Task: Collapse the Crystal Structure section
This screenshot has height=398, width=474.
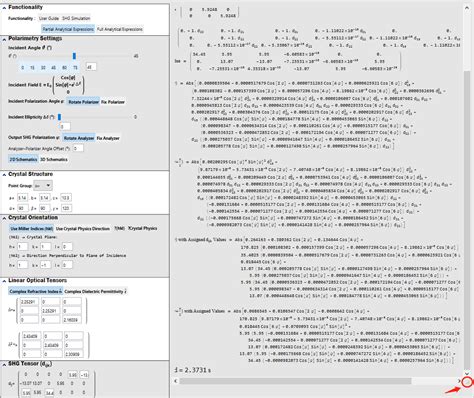Action: 4,174
